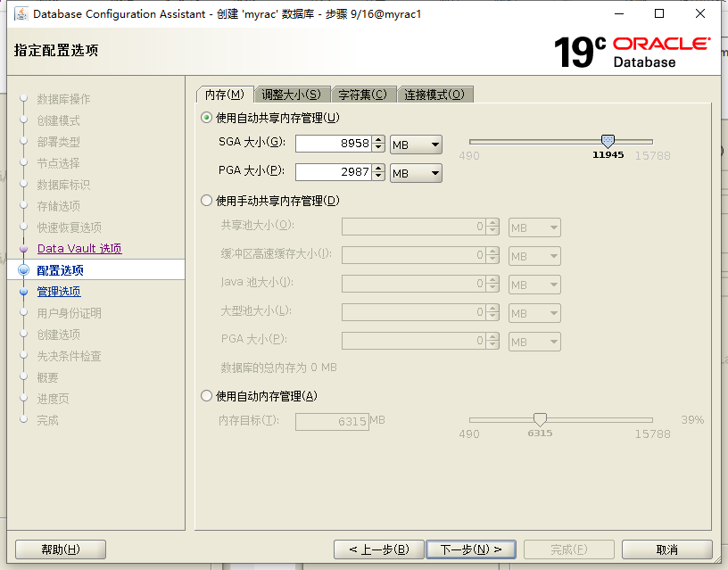Open the 共享池大小 unit MB dropdown
728x570 pixels.
[x=534, y=227]
